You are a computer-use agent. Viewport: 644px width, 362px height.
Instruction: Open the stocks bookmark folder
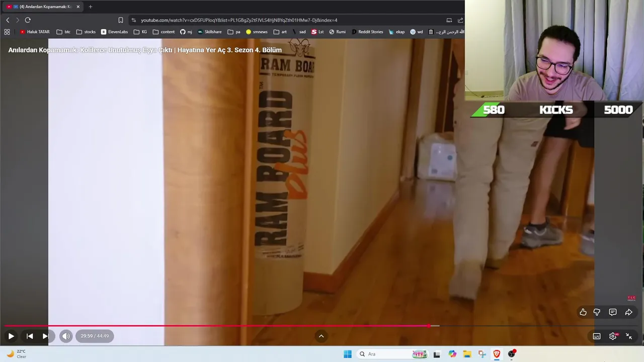coord(86,32)
